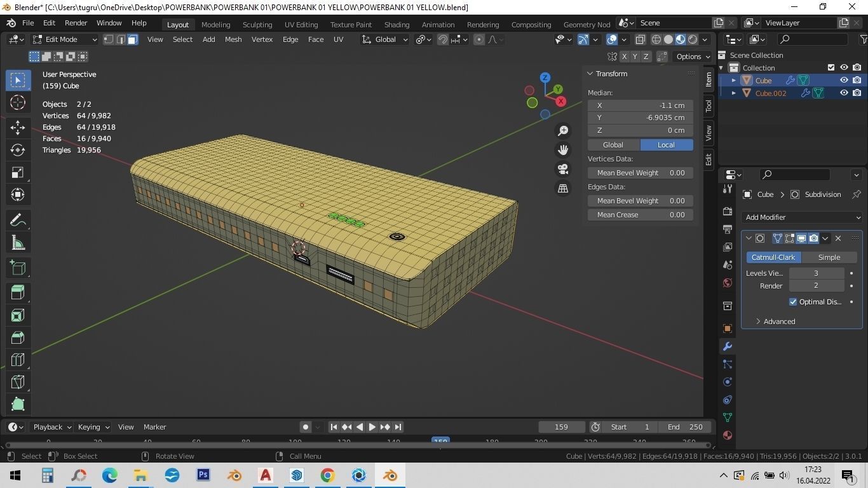868x488 pixels.
Task: Click the Median X value field
Action: [x=641, y=105]
